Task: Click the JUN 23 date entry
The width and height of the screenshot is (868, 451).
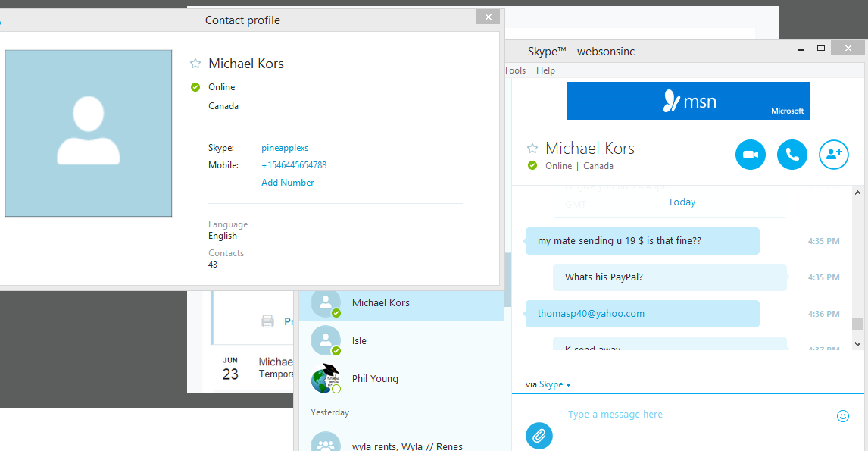Action: coord(230,370)
